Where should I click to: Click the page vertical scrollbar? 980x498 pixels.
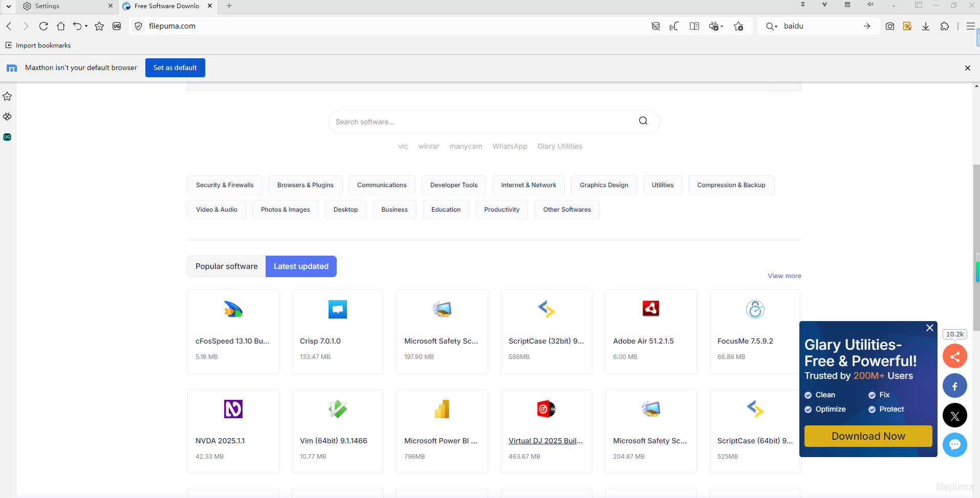tap(976, 248)
